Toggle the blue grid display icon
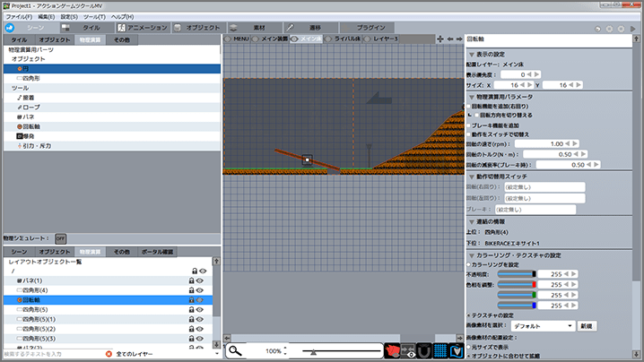The image size is (644, 362). [x=439, y=350]
